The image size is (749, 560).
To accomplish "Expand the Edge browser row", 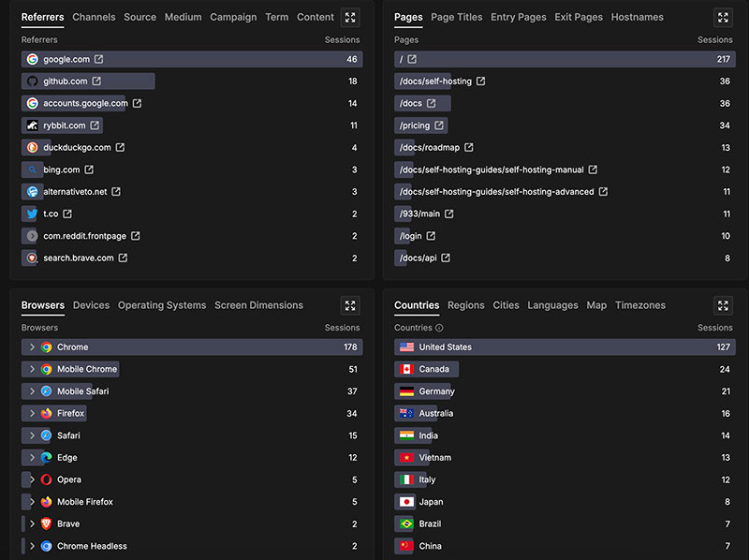I will (x=32, y=457).
